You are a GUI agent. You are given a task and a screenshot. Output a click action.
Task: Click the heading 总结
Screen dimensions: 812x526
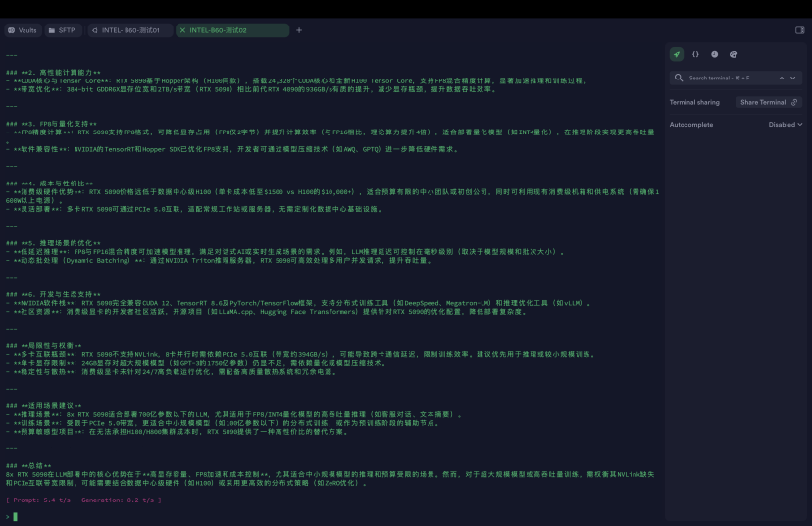(28, 465)
